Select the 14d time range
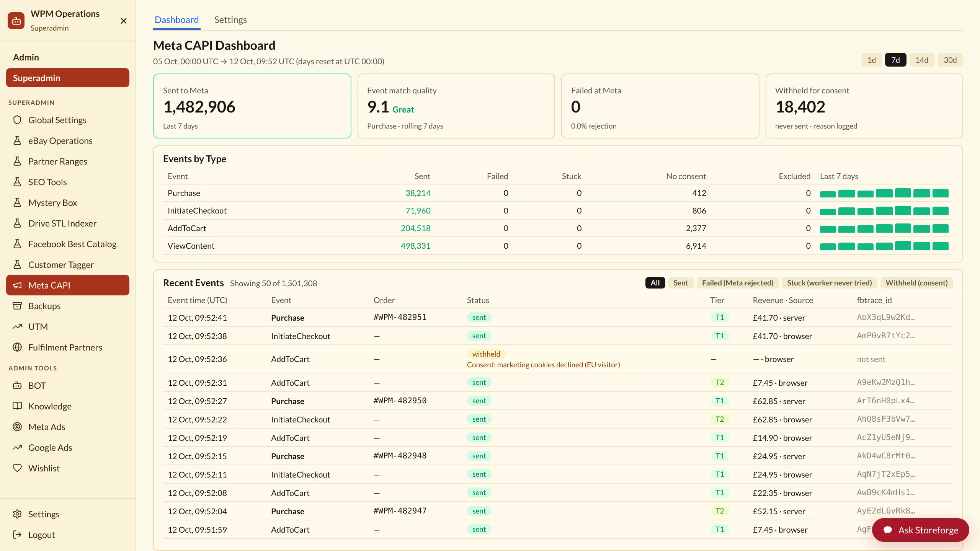This screenshot has height=551, width=980. tap(922, 60)
